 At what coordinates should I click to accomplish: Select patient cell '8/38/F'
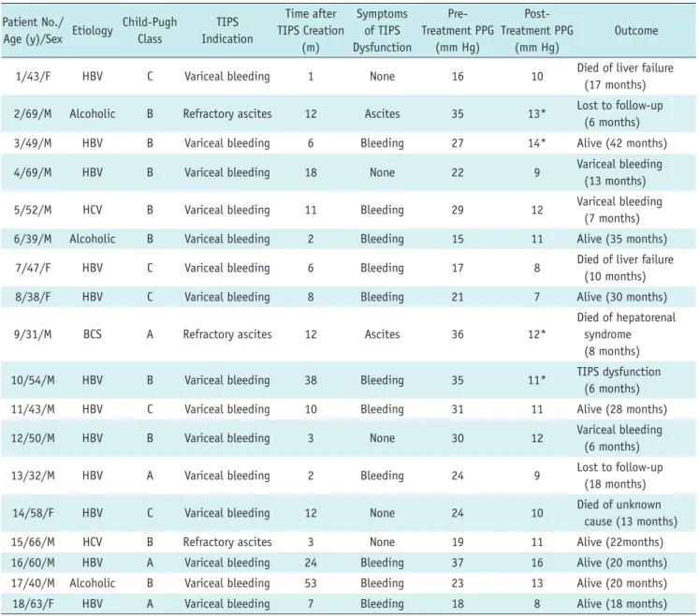coord(33,297)
